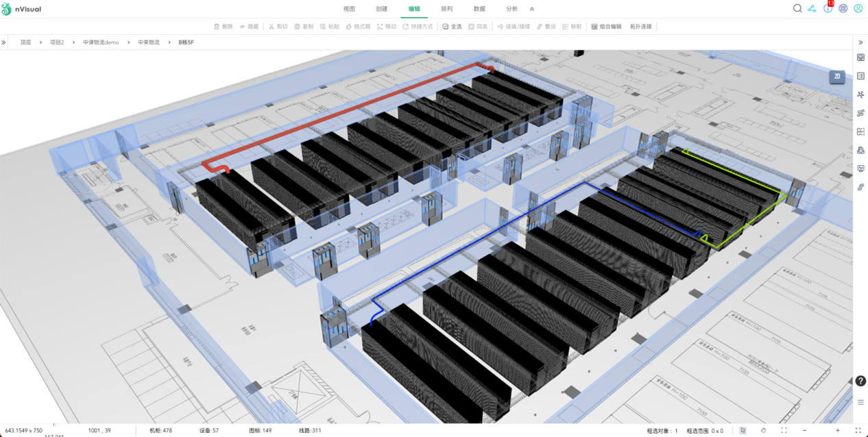868x437 pixels.
Task: Zoom in with plus button
Action: point(838,430)
